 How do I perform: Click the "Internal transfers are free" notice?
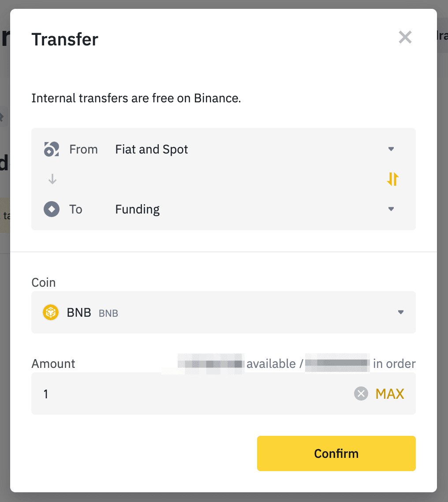click(136, 98)
